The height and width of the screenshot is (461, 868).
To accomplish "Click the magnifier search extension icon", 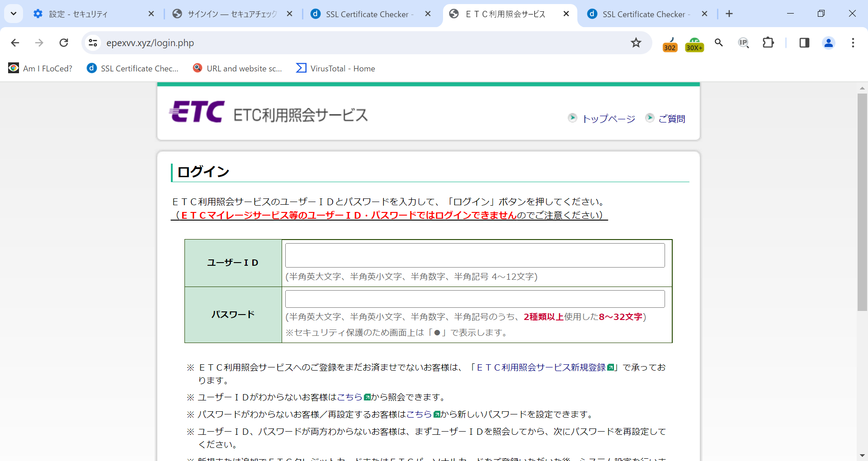I will coord(719,42).
